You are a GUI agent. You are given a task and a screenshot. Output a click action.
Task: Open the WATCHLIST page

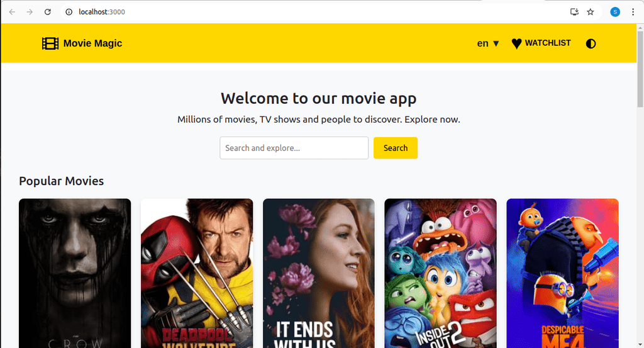tap(548, 43)
